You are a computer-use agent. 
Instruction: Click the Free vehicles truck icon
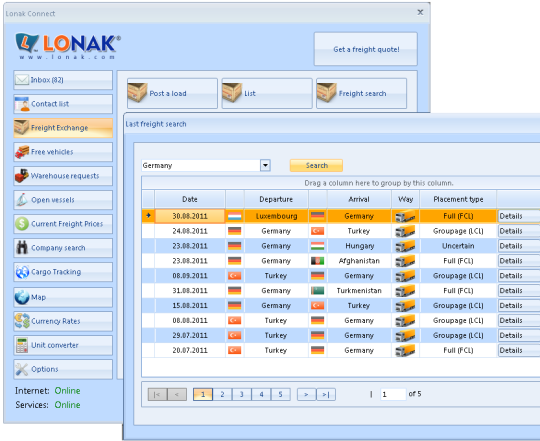coord(22,152)
